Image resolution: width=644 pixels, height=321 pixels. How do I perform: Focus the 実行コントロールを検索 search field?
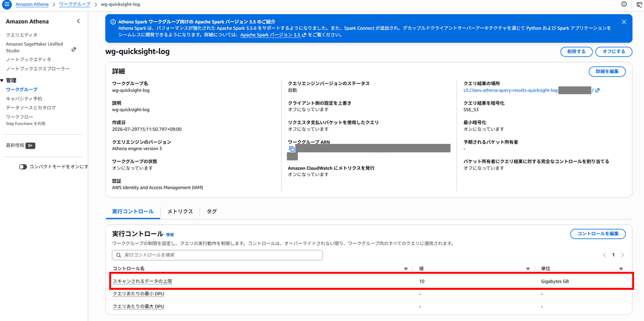217,255
